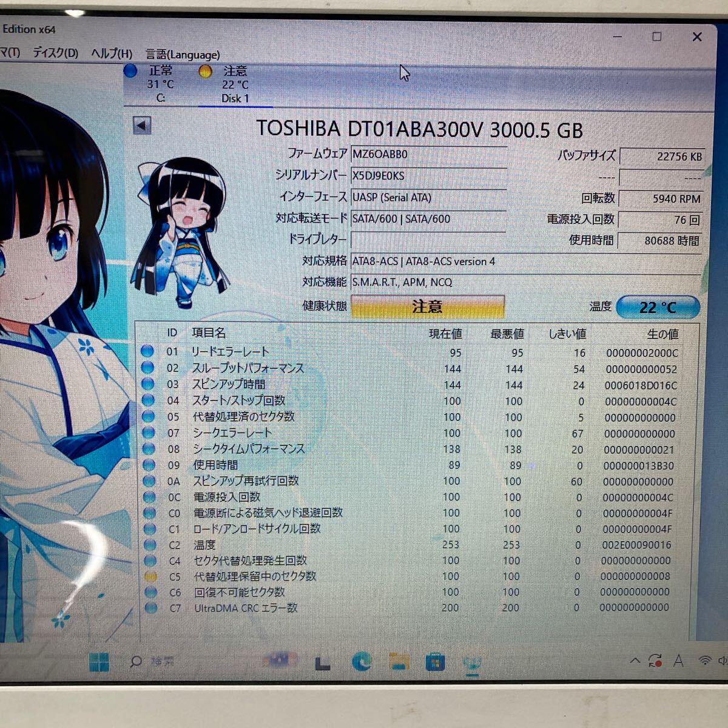Click status icon for C2 温度
The image size is (728, 728).
tap(150, 545)
